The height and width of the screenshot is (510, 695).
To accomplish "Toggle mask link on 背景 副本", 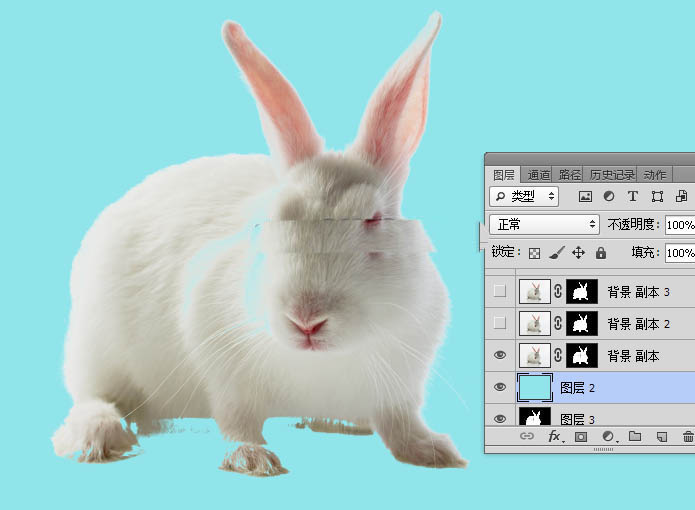I will click(558, 355).
